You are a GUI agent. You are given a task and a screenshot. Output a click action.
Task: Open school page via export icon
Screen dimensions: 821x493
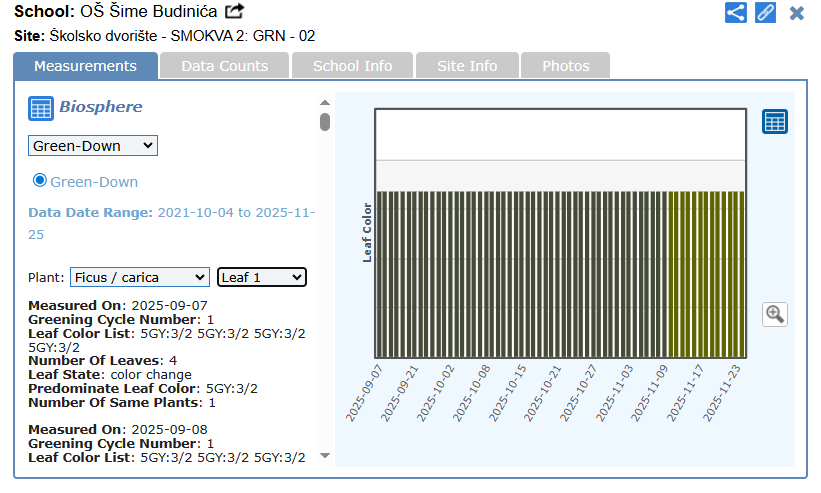click(234, 12)
